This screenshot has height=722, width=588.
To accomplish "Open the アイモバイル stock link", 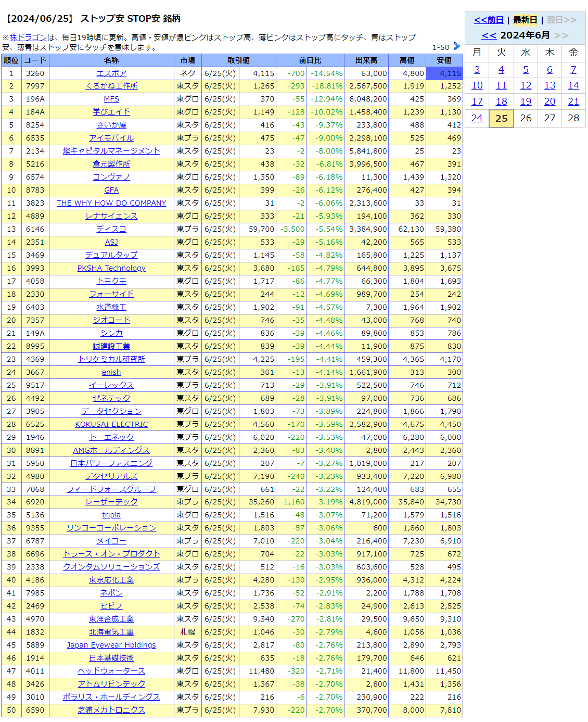I will click(111, 138).
